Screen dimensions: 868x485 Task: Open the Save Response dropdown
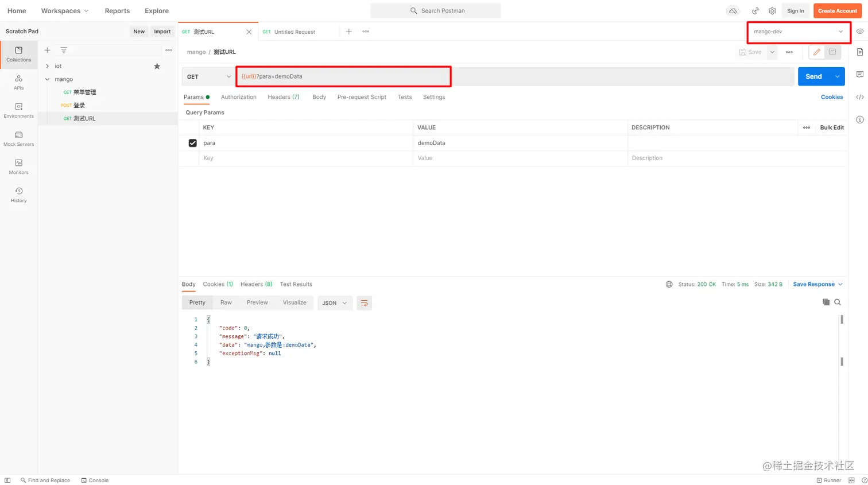(x=817, y=284)
